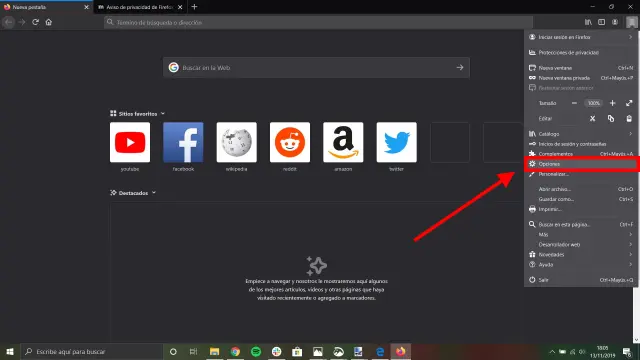Open Task View on the taskbar
This screenshot has width=640, height=360.
coord(193,351)
